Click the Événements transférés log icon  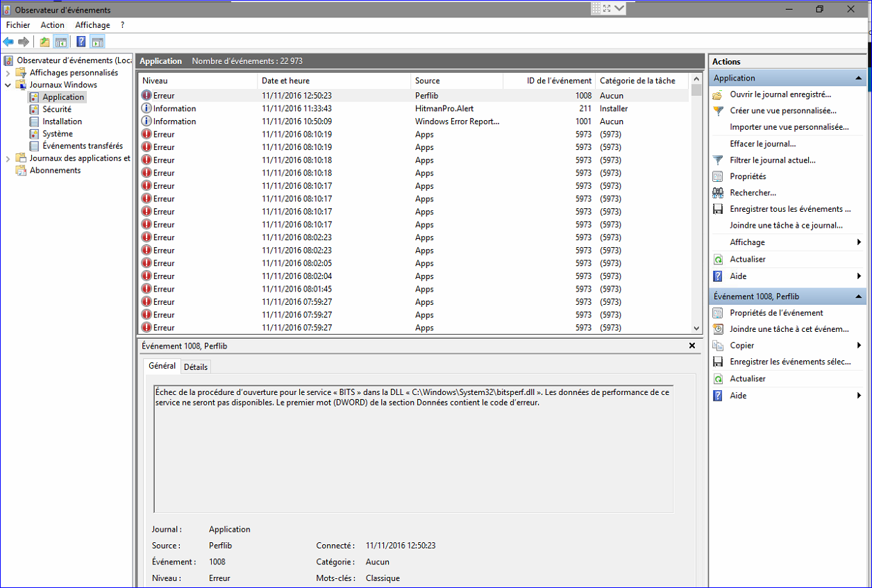pyautogui.click(x=34, y=146)
